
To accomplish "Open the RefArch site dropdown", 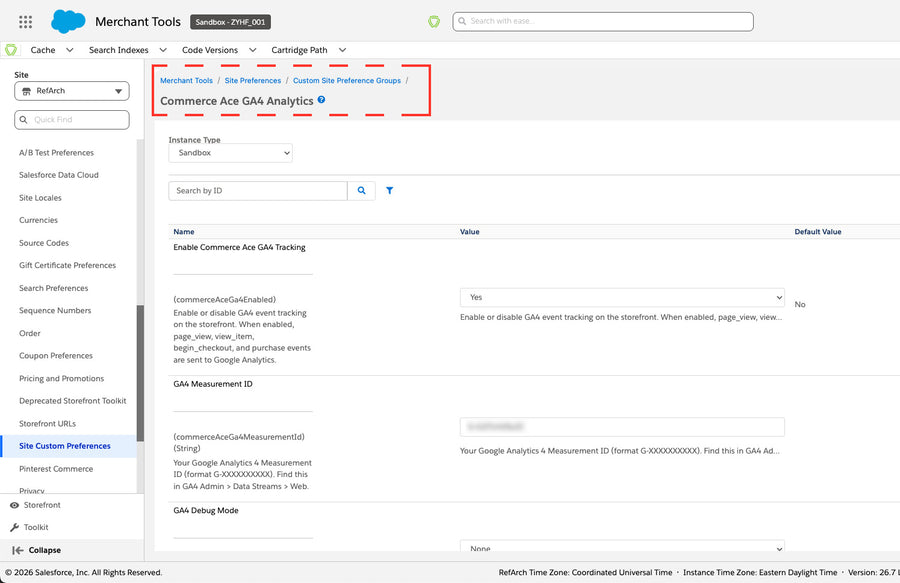I will click(x=72, y=91).
